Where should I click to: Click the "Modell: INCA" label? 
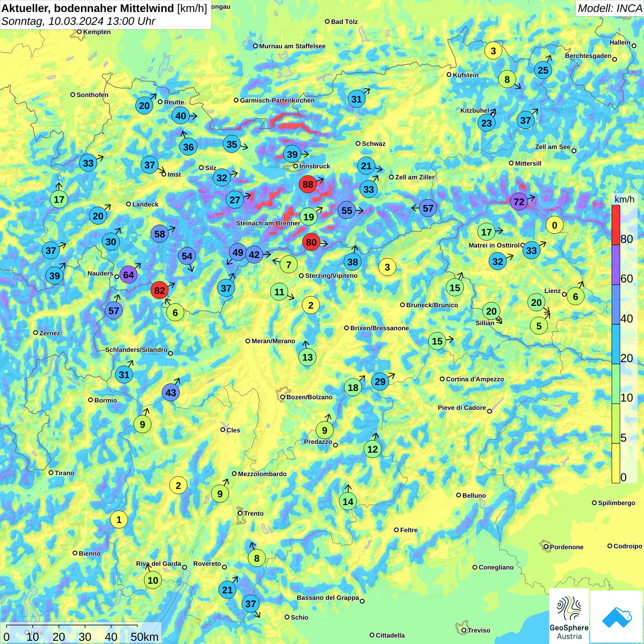point(609,8)
